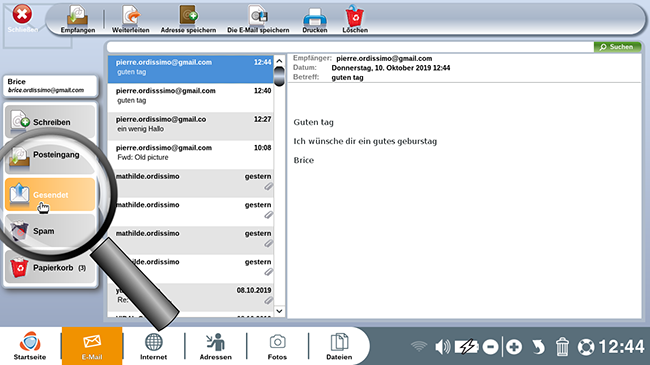Image resolution: width=650 pixels, height=365 pixels.
Task: Click the lifebuoy help icon
Action: [x=586, y=347]
